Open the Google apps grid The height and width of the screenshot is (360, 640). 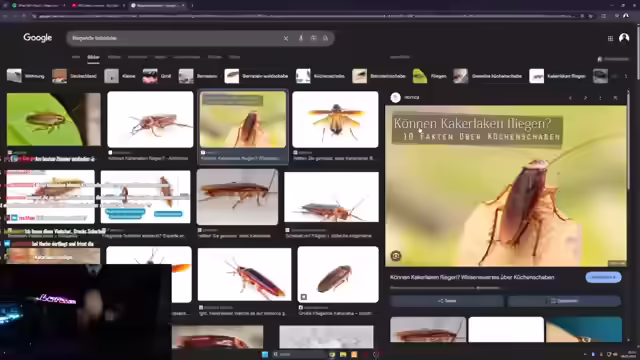pyautogui.click(x=610, y=38)
